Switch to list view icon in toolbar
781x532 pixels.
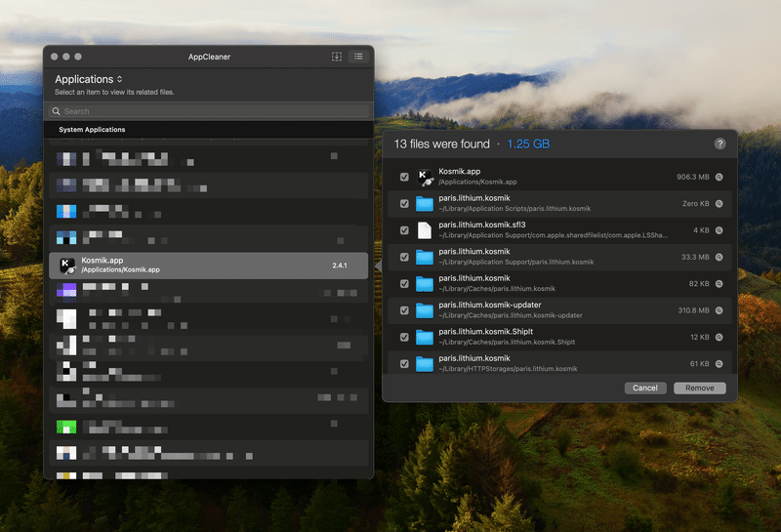pyautogui.click(x=358, y=57)
